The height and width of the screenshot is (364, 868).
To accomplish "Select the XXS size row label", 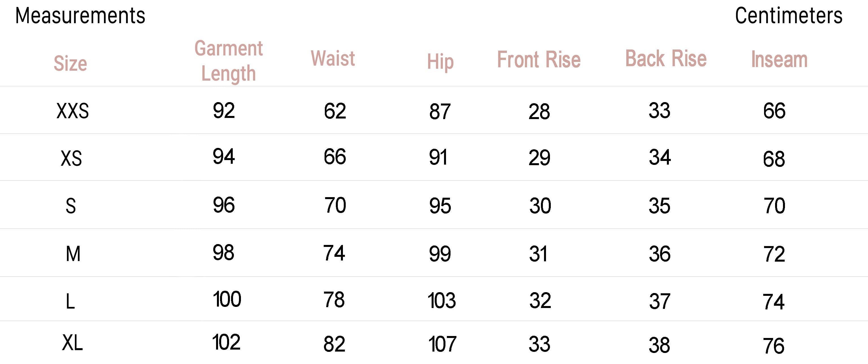I will point(72,111).
